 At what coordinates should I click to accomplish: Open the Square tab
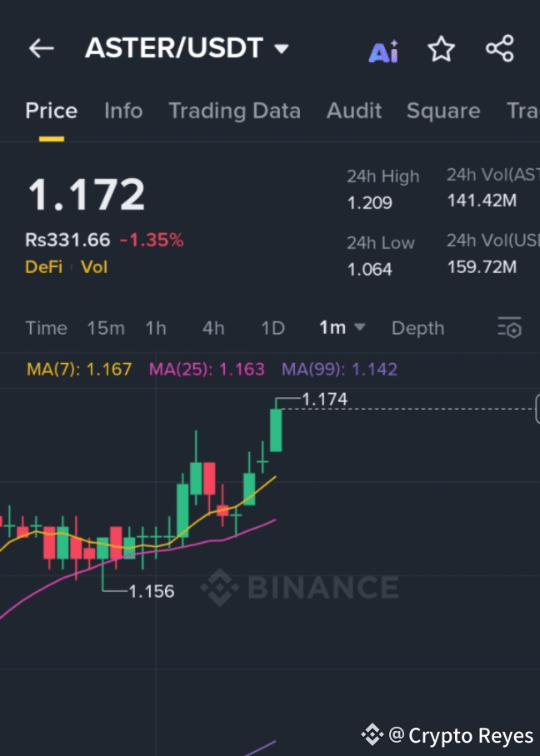coord(443,111)
